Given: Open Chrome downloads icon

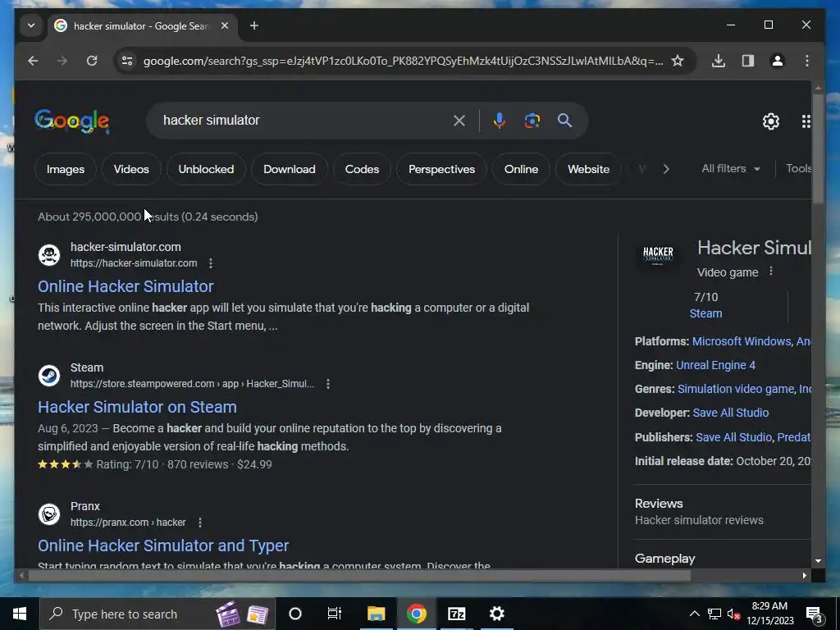Looking at the screenshot, I should tap(719, 61).
